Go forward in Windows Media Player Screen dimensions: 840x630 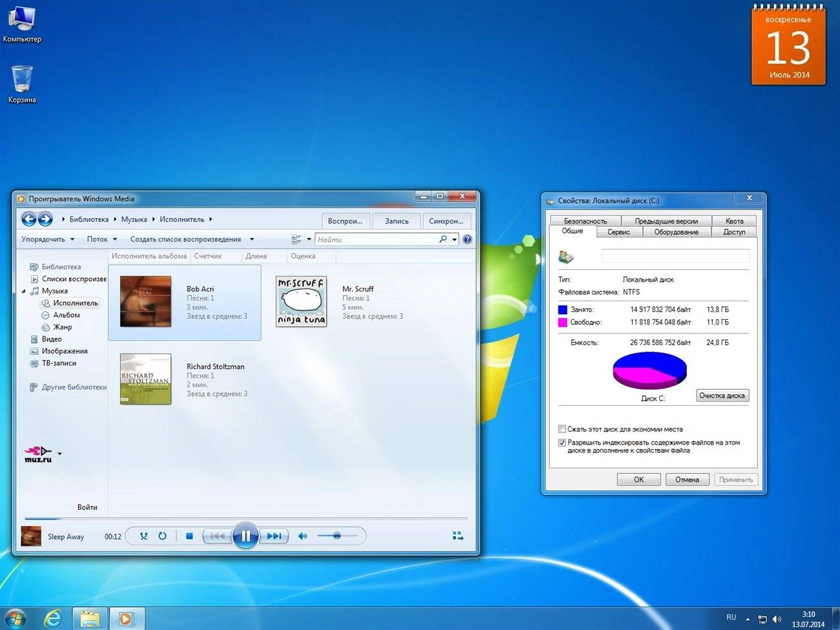pyautogui.click(x=45, y=219)
